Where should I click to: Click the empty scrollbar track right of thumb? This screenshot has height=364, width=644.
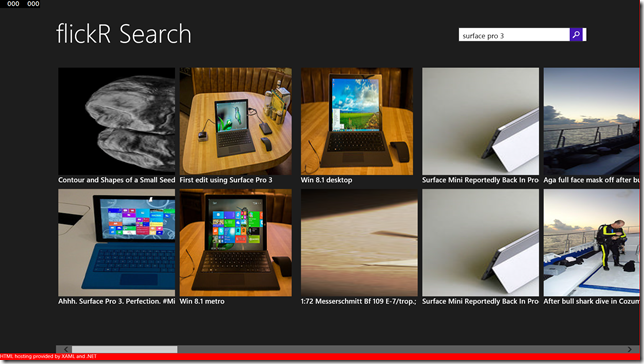click(401, 349)
